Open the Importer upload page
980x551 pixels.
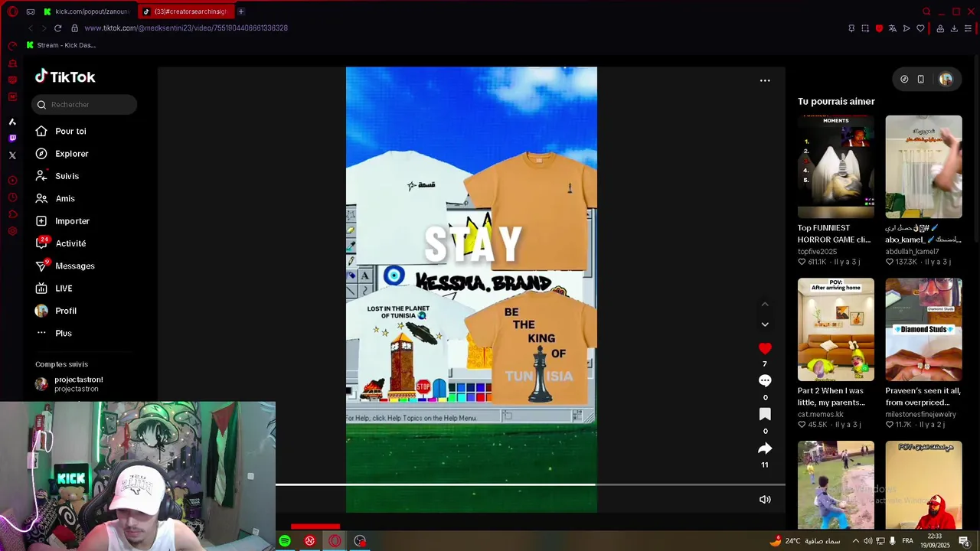tap(63, 221)
